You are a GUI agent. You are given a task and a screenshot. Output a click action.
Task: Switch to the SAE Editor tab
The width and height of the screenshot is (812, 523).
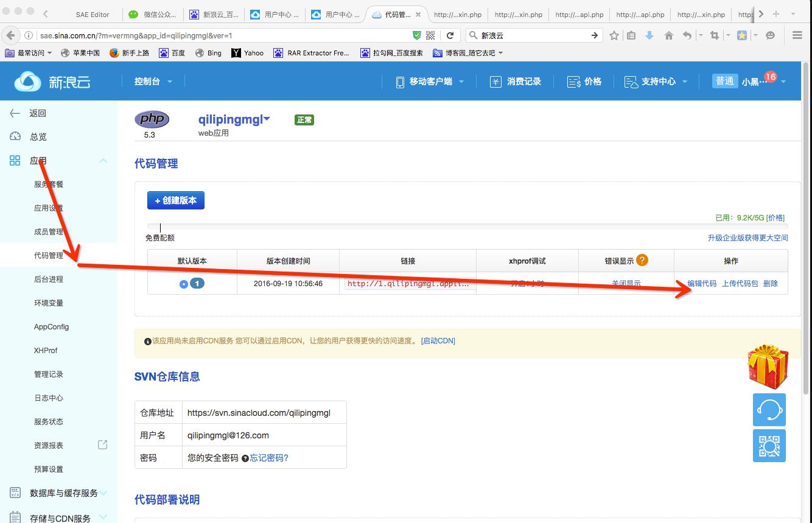pyautogui.click(x=93, y=14)
